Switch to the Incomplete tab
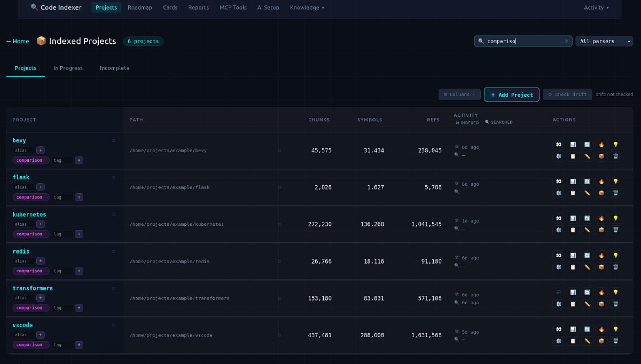This screenshot has height=364, width=641. (x=115, y=68)
